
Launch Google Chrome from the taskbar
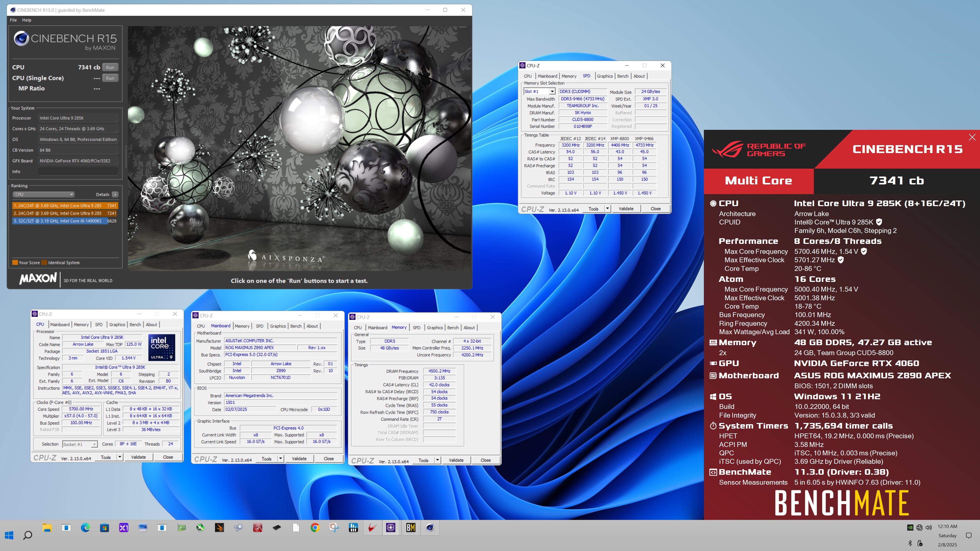[x=315, y=528]
